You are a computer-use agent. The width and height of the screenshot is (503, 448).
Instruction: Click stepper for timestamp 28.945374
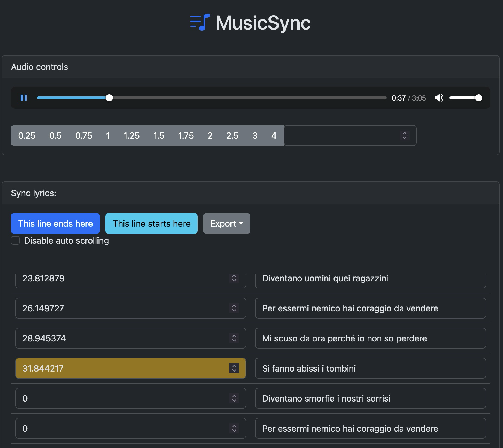[x=234, y=338]
